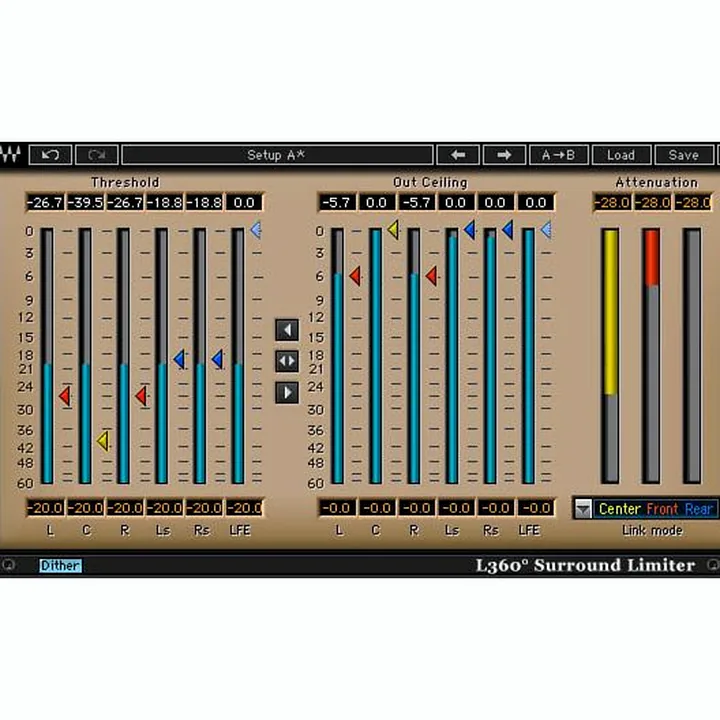Click LFE threshold peak readout -20.0
This screenshot has width=720, height=720.
tap(244, 508)
